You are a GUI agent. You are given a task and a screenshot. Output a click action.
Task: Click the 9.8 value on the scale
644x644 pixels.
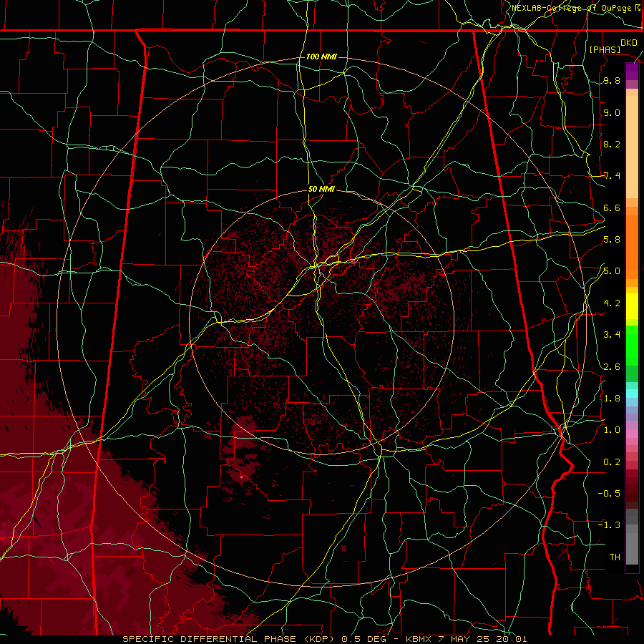612,81
